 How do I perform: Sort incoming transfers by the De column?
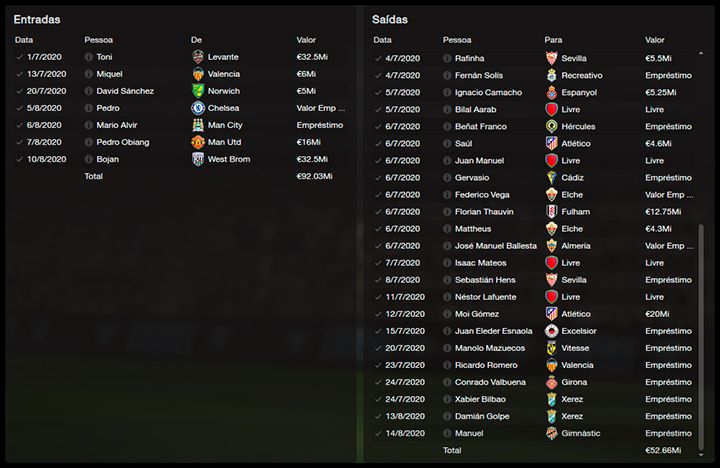(x=196, y=40)
